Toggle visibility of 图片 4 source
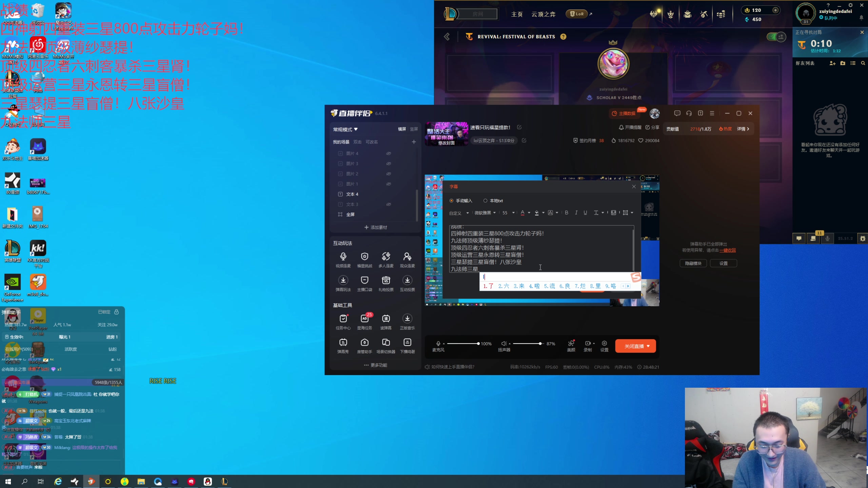868x488 pixels. (x=389, y=153)
